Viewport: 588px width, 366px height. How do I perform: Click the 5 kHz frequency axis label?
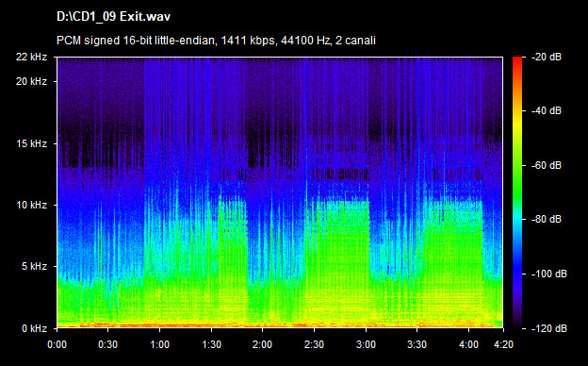(x=34, y=266)
